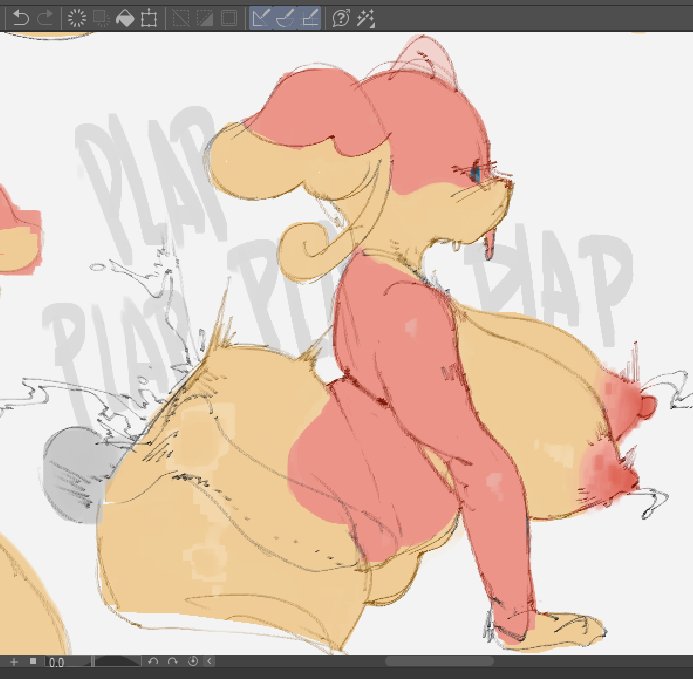Click the Reset Rotate icon in bottom bar

click(x=193, y=661)
